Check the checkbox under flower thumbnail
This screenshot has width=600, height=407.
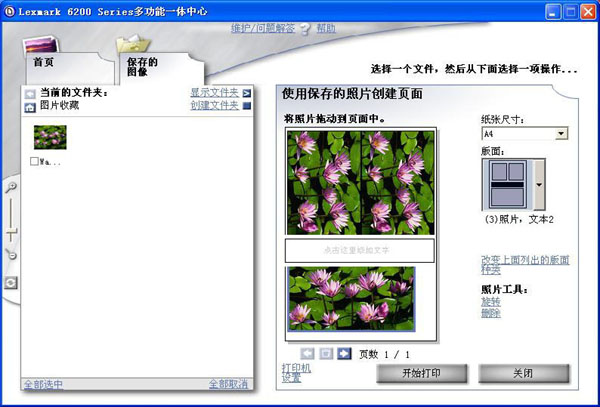click(35, 161)
